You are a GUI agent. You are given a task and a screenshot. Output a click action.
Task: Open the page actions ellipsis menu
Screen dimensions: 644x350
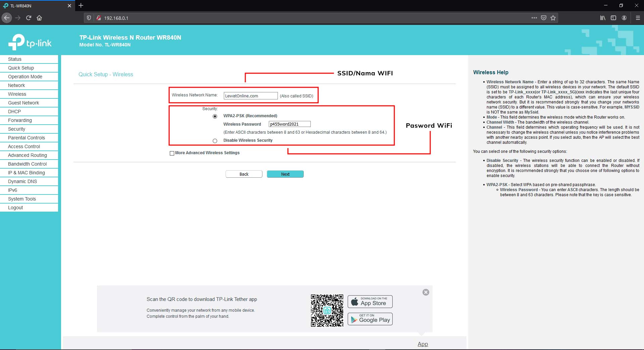tap(534, 18)
